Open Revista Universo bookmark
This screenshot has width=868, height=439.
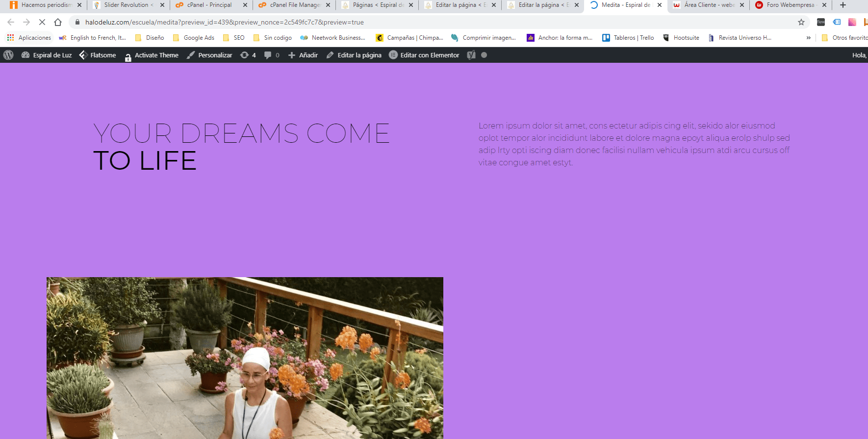pos(740,38)
